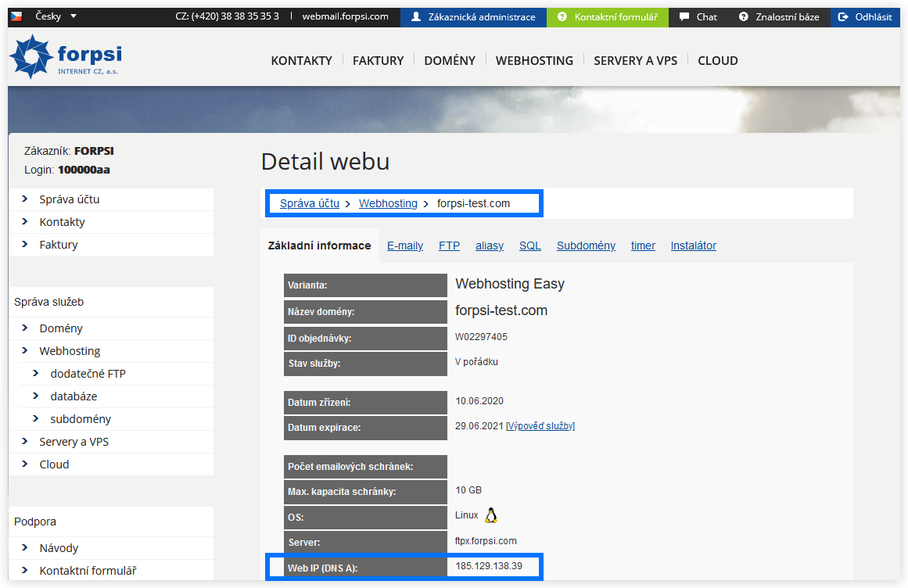Open the webmail.forpsi.com link
908x588 pixels.
coord(345,16)
